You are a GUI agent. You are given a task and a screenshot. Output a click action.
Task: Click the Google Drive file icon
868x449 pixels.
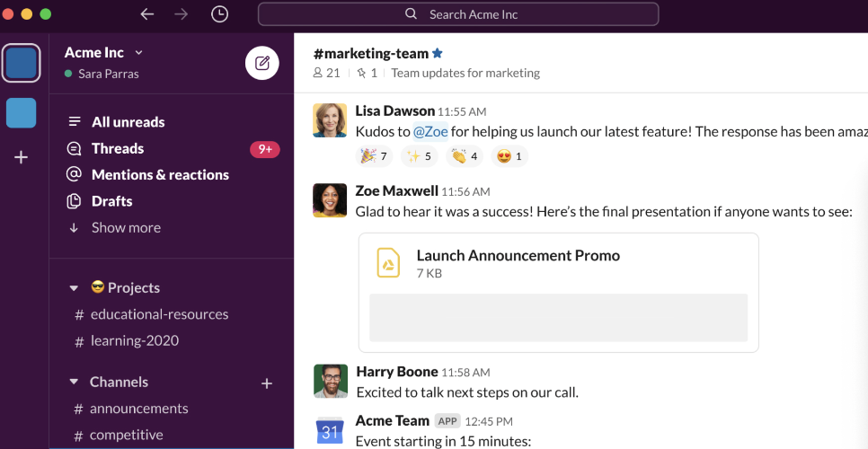pyautogui.click(x=388, y=262)
